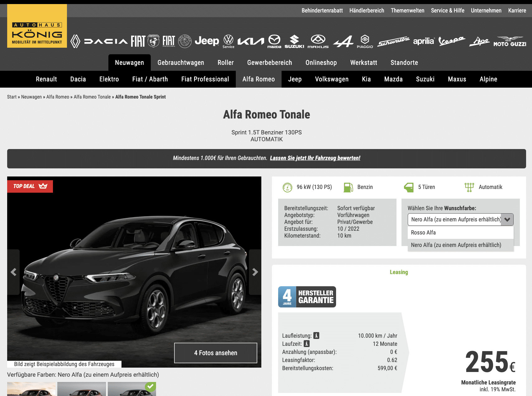
Task: Open the Wunschfarbe color dropdown
Action: [460, 220]
